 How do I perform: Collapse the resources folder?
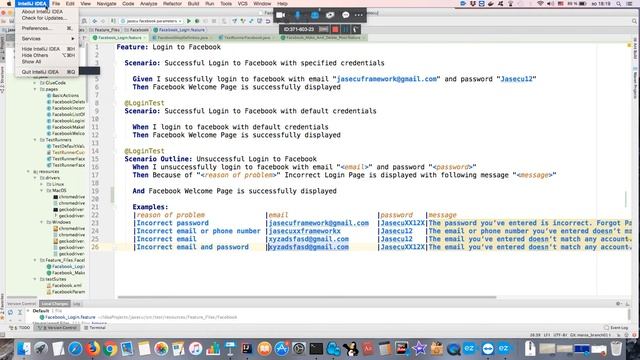coord(29,171)
